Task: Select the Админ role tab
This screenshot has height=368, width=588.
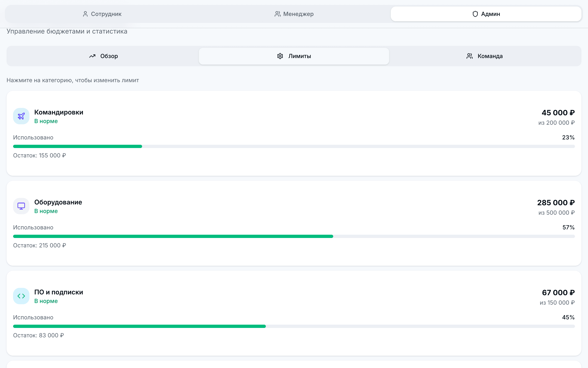Action: [x=486, y=14]
